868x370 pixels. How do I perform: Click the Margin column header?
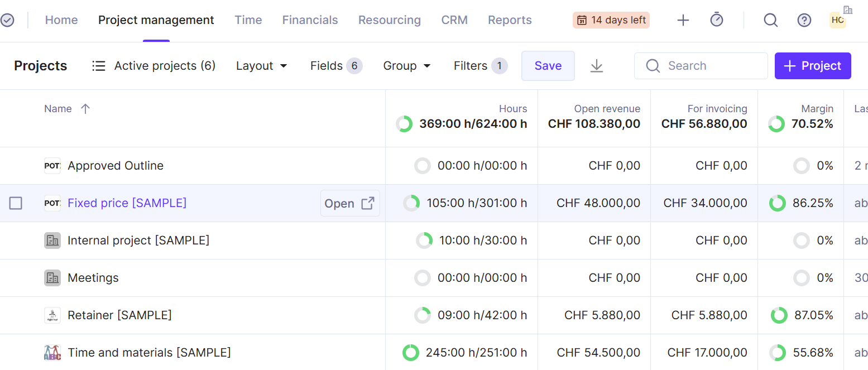point(817,109)
